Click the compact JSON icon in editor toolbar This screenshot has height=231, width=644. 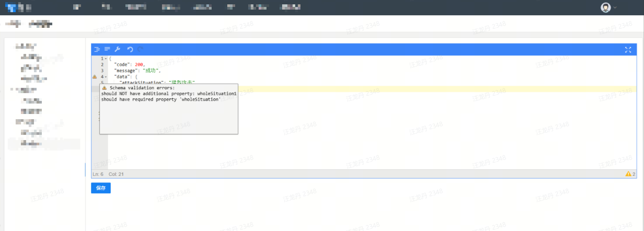tap(107, 50)
